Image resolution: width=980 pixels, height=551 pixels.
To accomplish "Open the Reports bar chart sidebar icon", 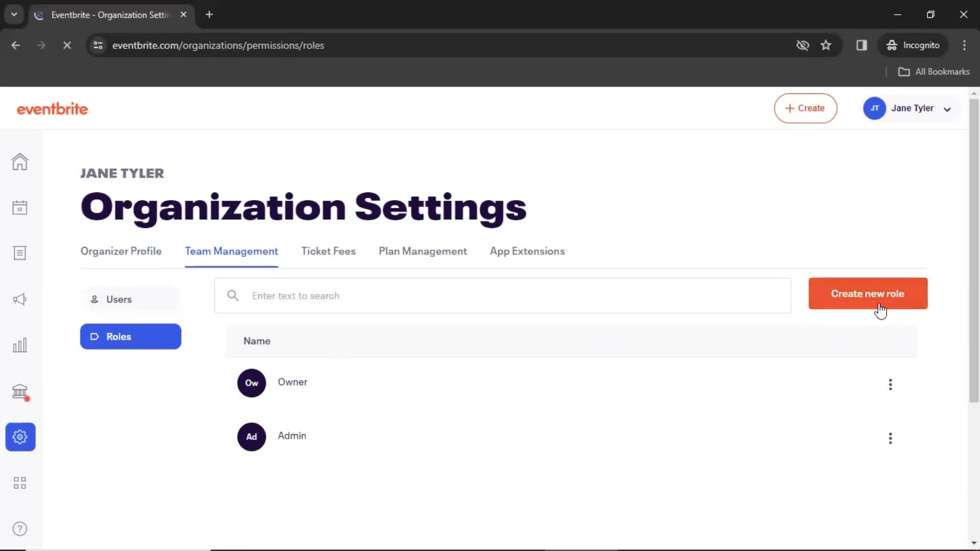I will tap(20, 345).
